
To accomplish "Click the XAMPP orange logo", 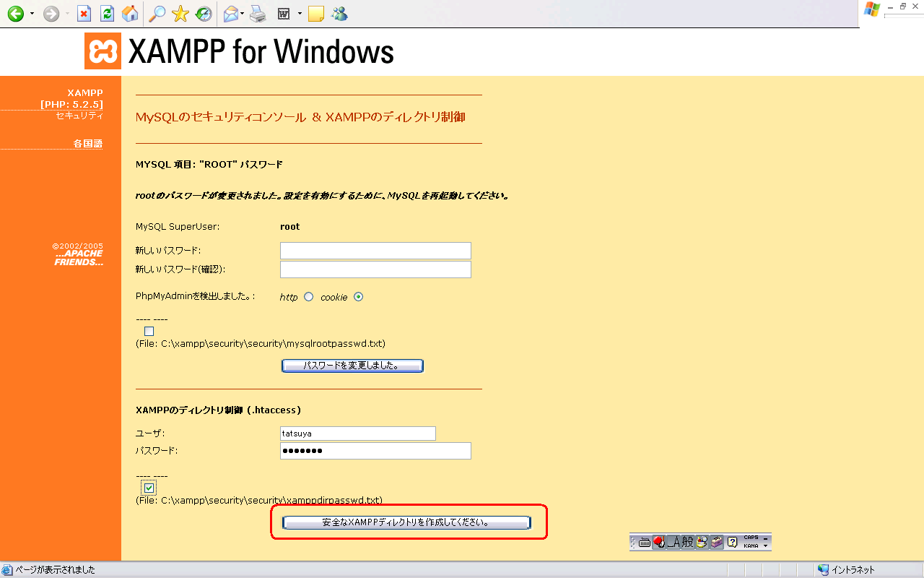I will point(103,51).
